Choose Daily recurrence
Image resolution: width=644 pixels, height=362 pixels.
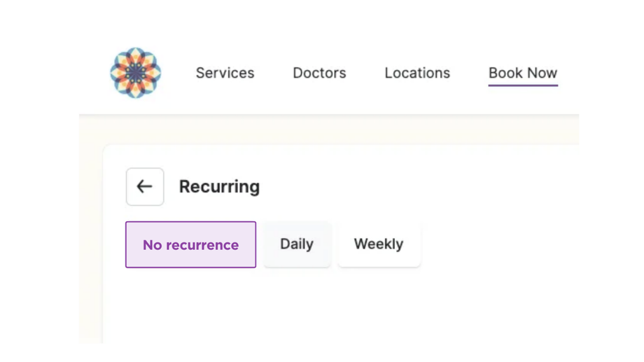(x=297, y=244)
